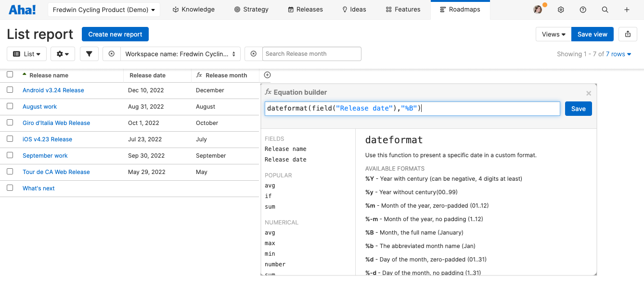Click the Release month column header
Viewport: 644px width, 286px height.
point(226,75)
